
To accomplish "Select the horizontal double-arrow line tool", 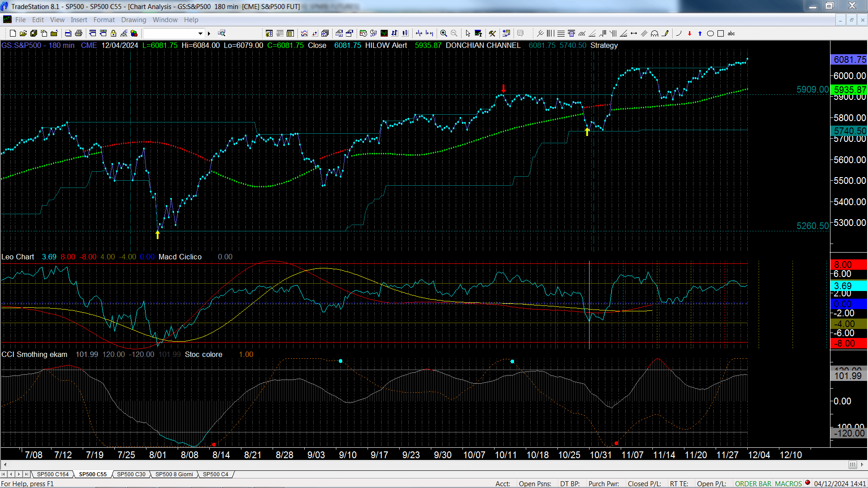I will click(x=634, y=33).
